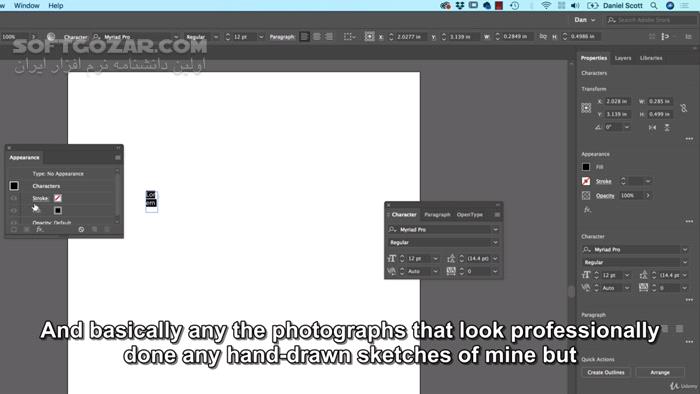Click Clear Appearance icon in Appearance panel

[x=81, y=229]
